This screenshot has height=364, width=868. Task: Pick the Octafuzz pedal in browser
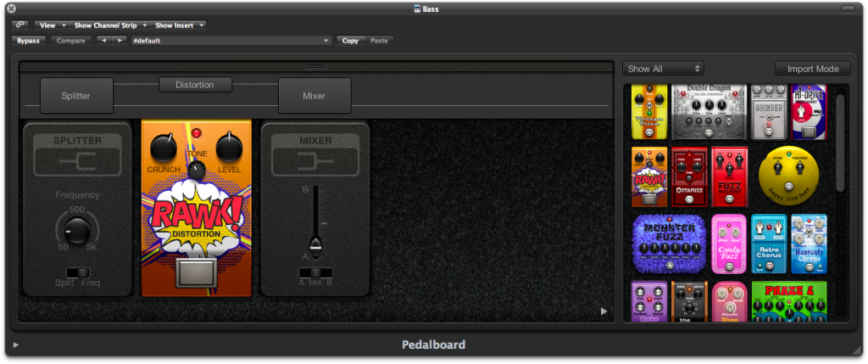point(689,176)
